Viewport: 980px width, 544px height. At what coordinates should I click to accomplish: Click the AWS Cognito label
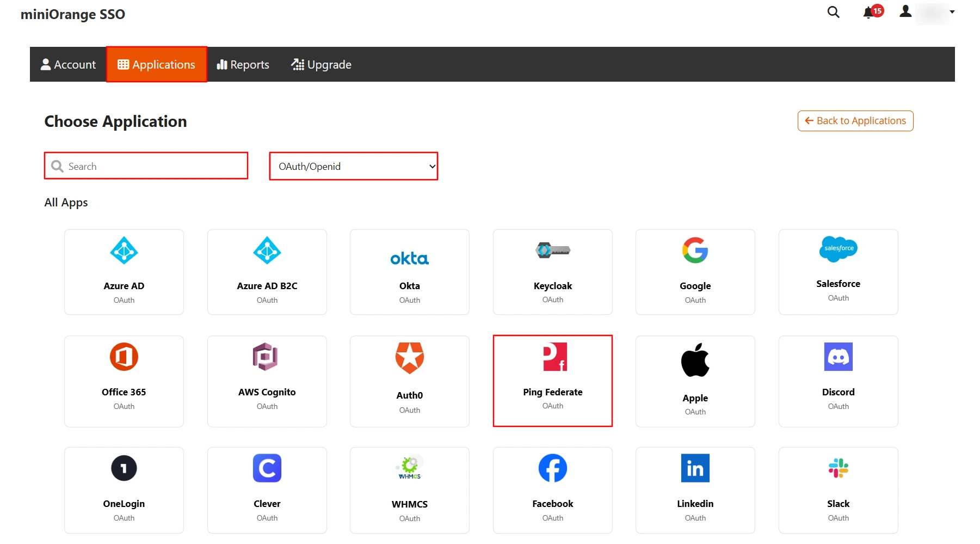click(267, 392)
